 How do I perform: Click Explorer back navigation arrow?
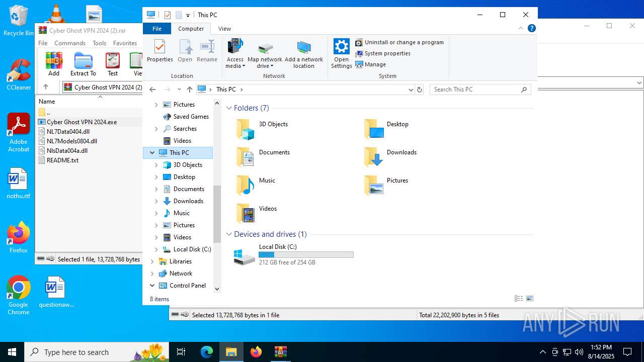[x=152, y=89]
